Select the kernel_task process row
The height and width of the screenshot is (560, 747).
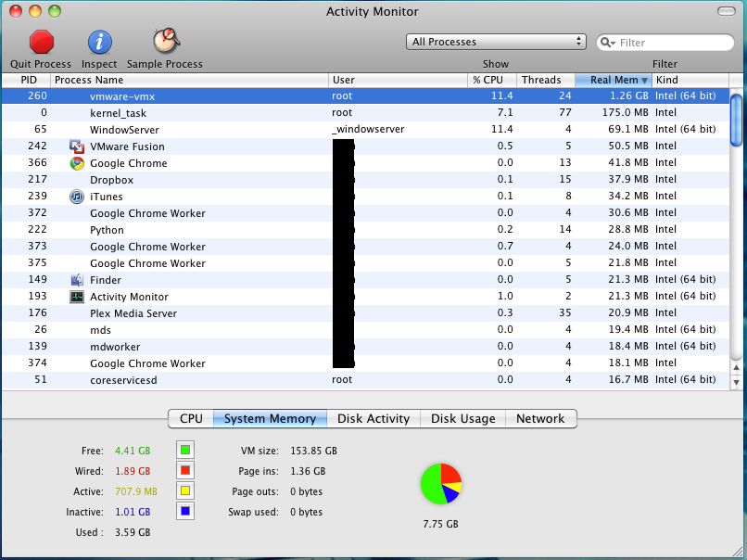coord(365,112)
